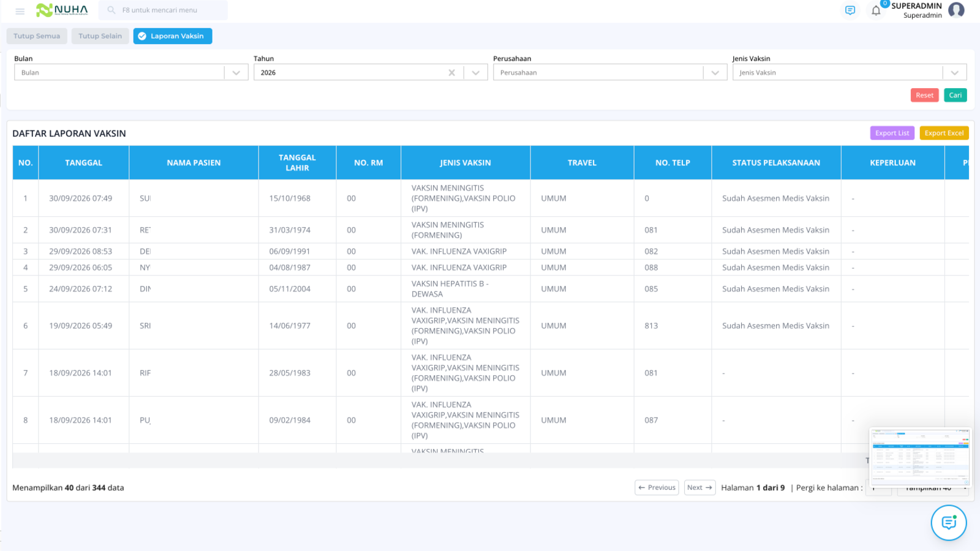Expand the Perusahaan dropdown
The image size is (980, 551).
715,72
